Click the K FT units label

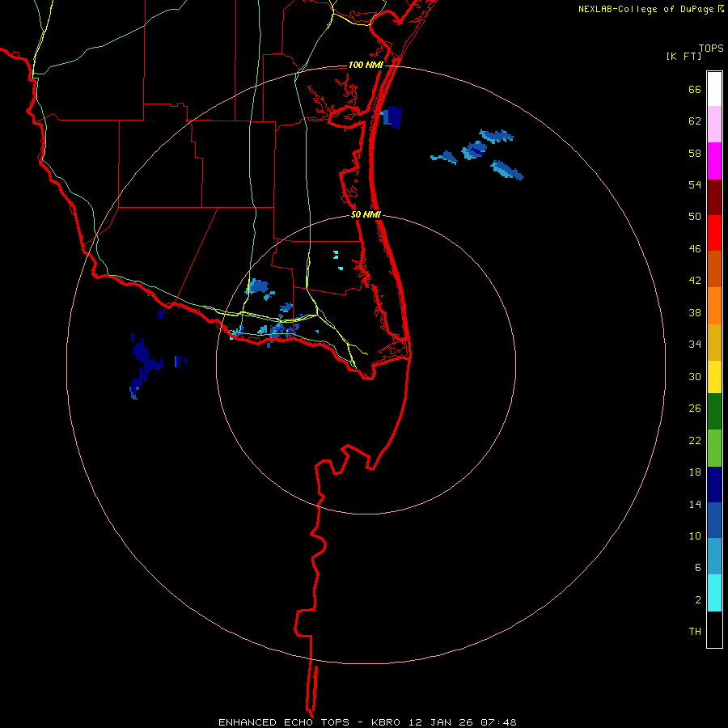click(684, 56)
